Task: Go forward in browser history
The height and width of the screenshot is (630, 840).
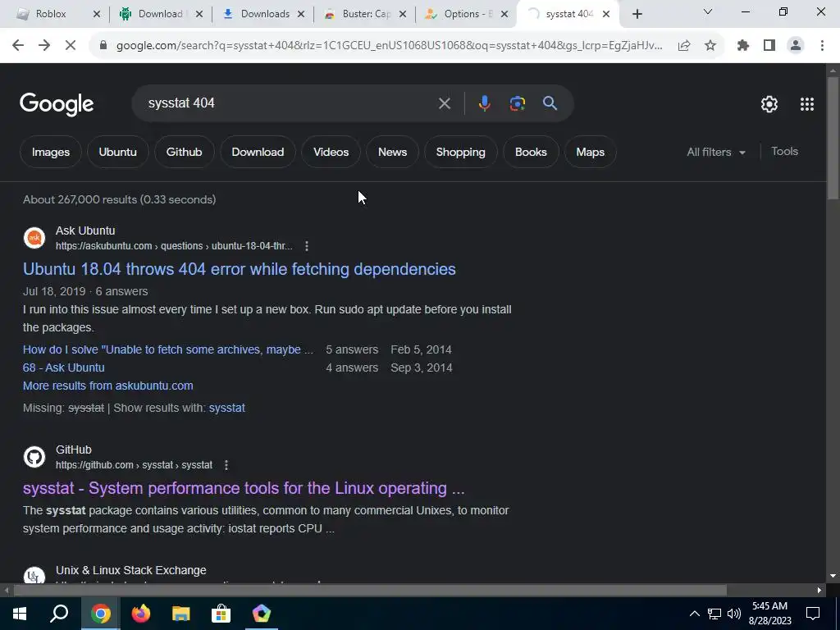Action: click(x=44, y=46)
